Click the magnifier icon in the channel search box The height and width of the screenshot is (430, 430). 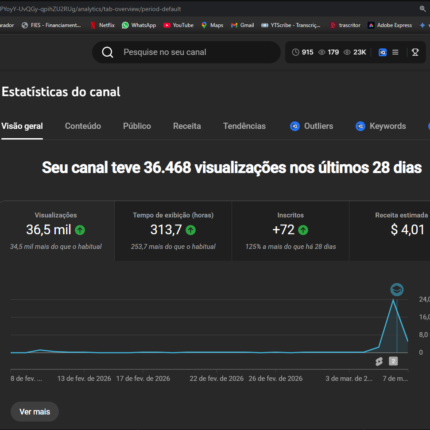click(107, 52)
